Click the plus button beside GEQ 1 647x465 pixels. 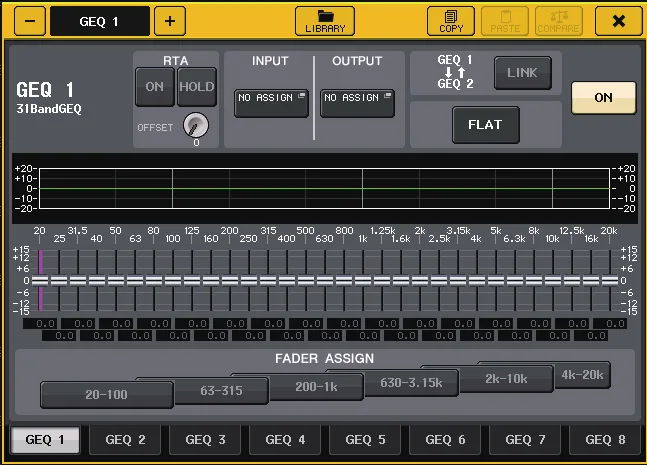click(x=170, y=21)
